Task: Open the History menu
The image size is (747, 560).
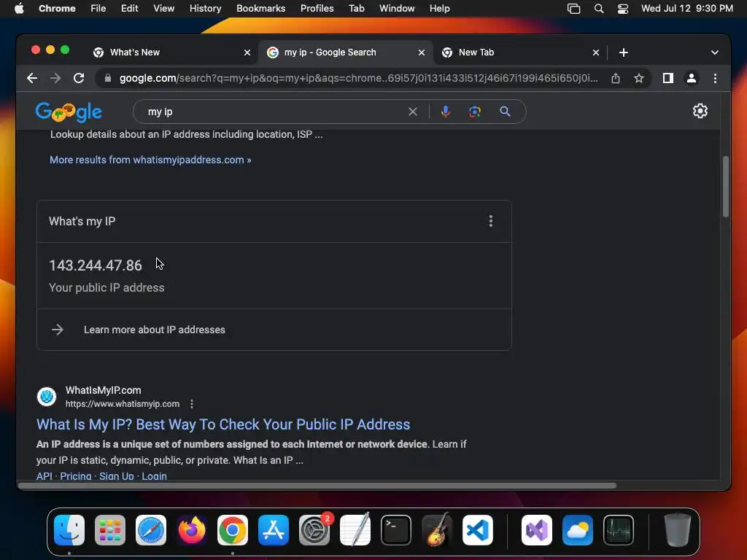Action: (x=205, y=8)
